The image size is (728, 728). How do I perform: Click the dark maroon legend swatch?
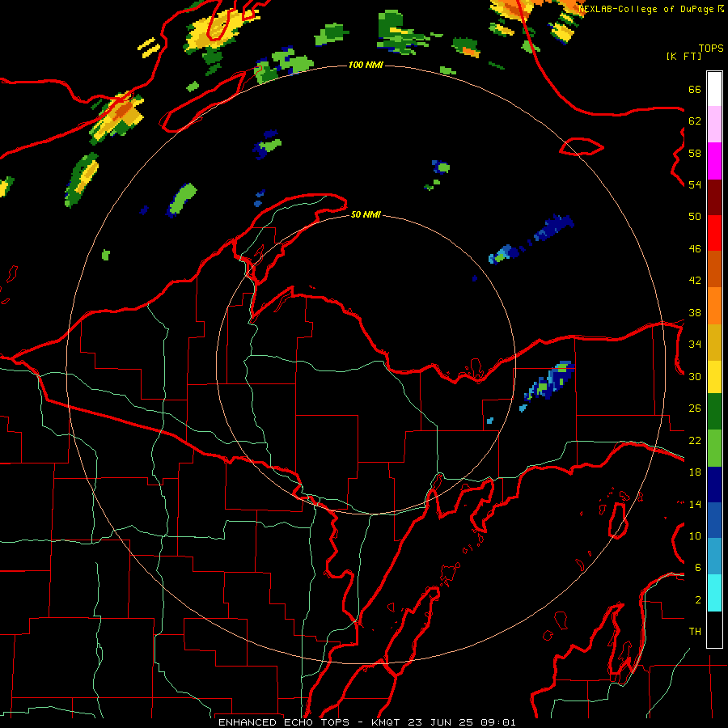[x=714, y=198]
